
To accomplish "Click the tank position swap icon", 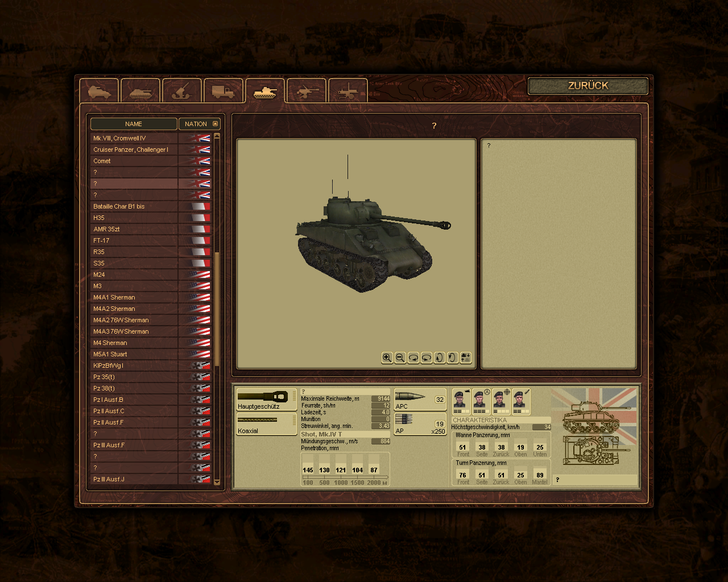I will (x=465, y=357).
